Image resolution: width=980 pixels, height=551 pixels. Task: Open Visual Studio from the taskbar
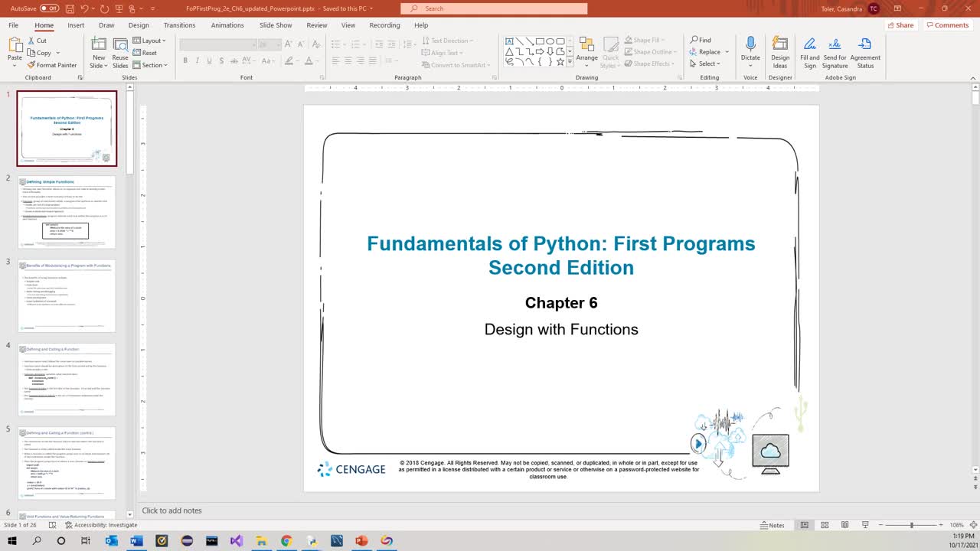(236, 541)
